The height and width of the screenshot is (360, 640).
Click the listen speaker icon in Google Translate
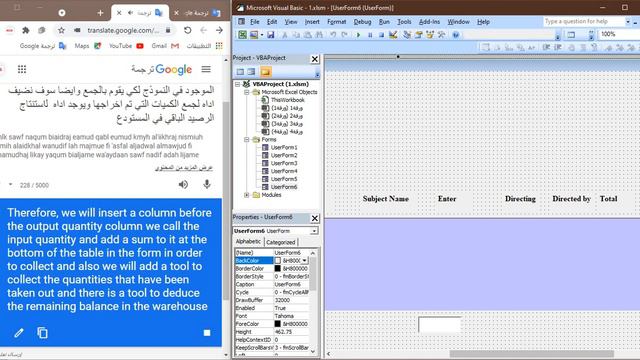[183, 184]
